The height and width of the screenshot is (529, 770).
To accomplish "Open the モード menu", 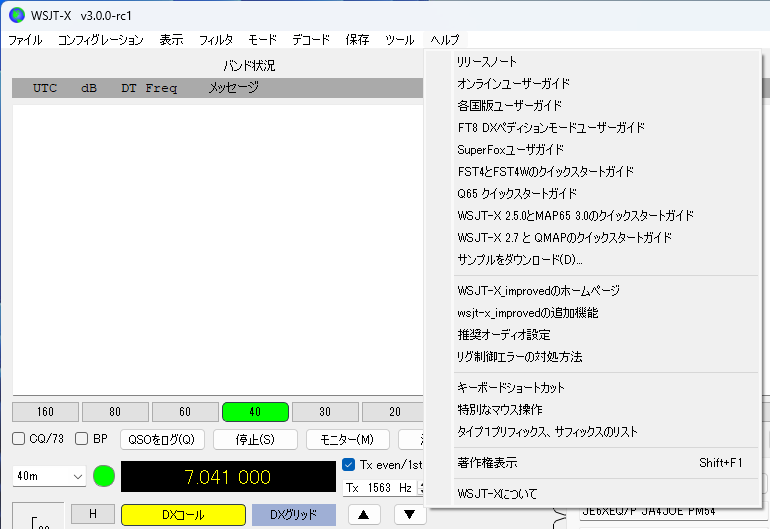I will pyautogui.click(x=263, y=40).
